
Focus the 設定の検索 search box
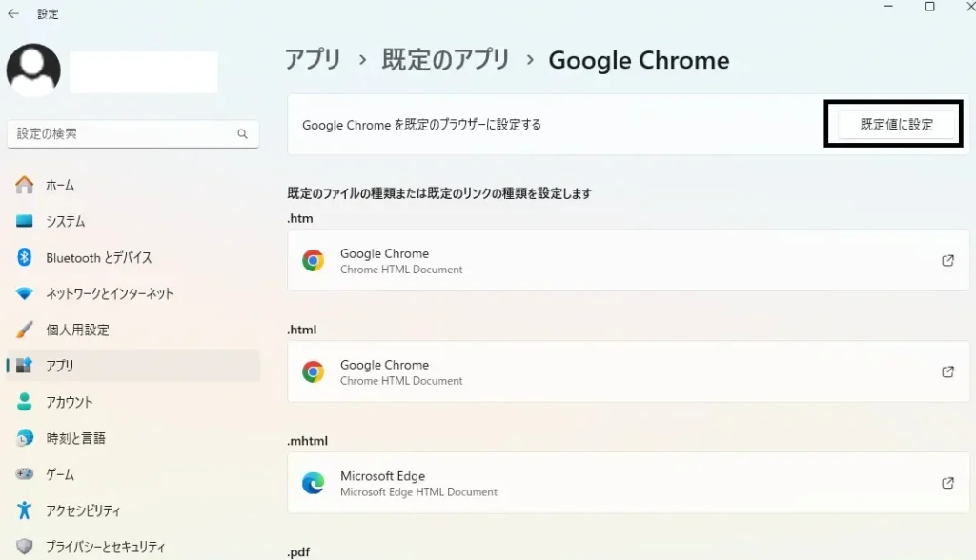[133, 133]
